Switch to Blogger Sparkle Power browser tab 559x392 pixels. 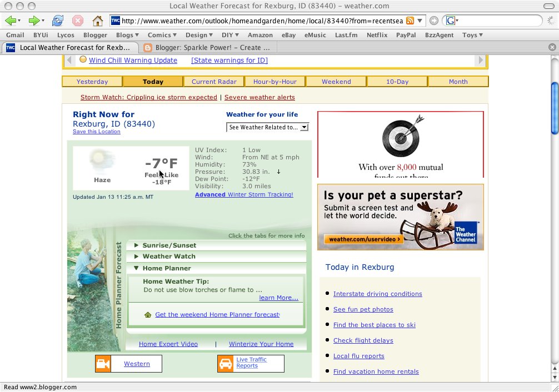pos(208,47)
